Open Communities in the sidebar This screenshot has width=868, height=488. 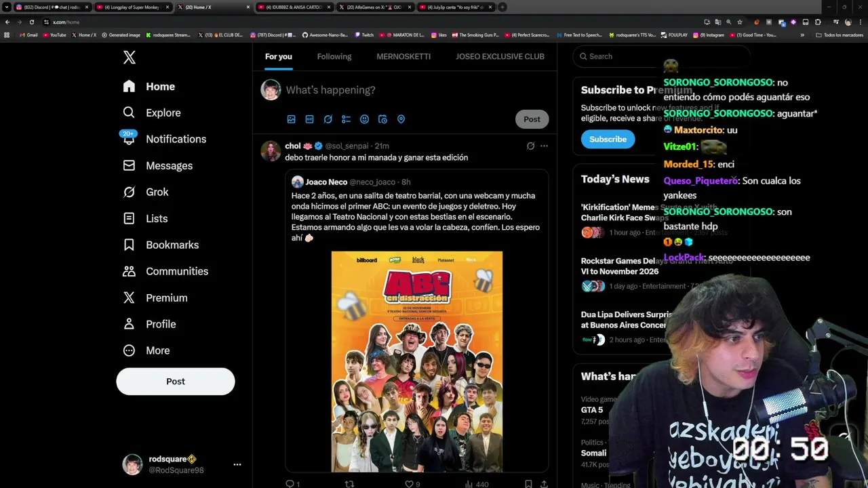(x=165, y=271)
